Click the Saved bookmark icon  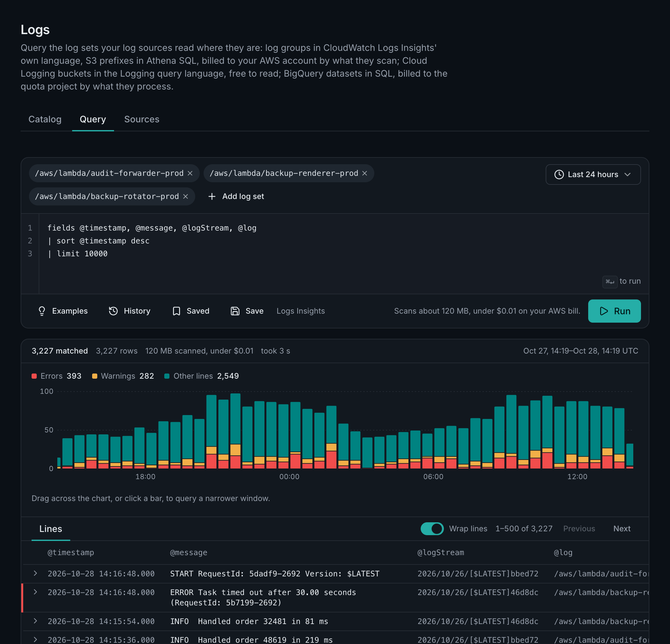pos(177,311)
